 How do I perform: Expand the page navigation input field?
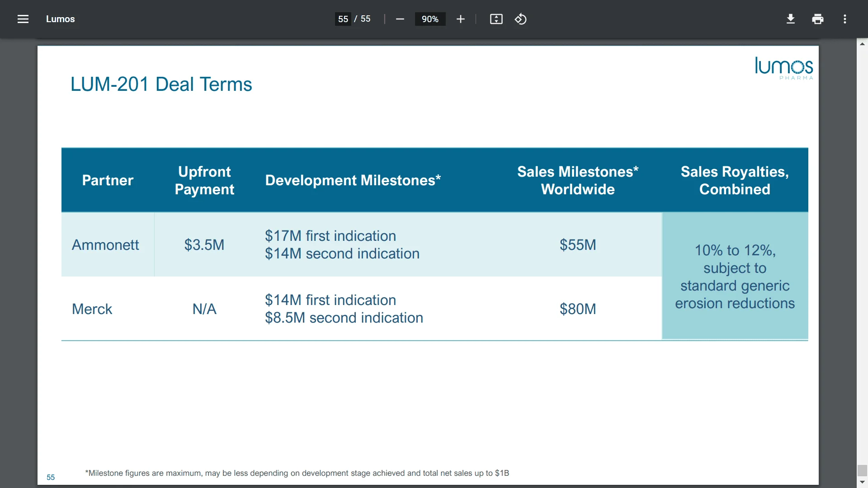[344, 19]
